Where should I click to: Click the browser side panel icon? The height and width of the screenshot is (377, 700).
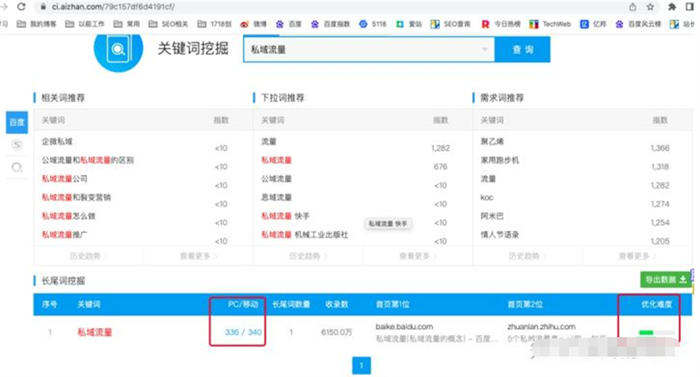pos(690,7)
